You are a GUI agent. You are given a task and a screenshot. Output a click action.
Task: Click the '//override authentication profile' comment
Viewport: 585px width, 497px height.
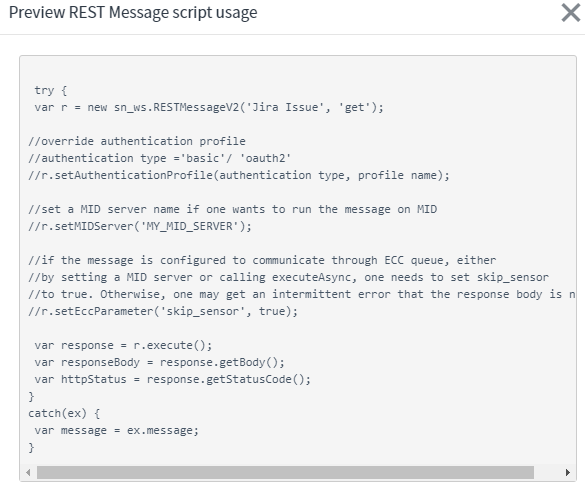[x=137, y=141]
